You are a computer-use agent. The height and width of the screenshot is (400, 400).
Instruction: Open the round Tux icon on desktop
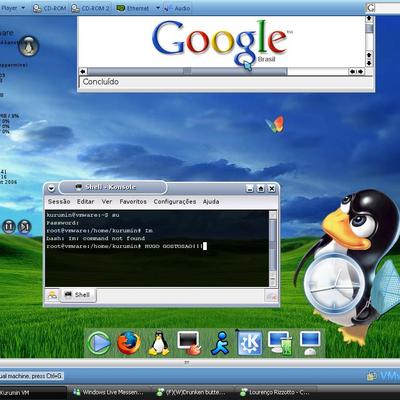point(29,46)
